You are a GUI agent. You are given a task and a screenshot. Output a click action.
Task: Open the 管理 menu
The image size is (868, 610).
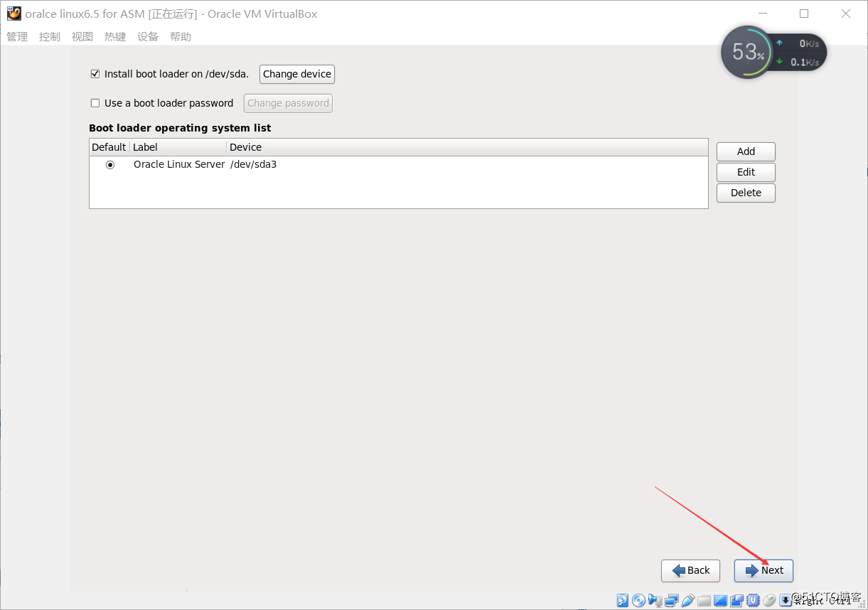tap(17, 36)
